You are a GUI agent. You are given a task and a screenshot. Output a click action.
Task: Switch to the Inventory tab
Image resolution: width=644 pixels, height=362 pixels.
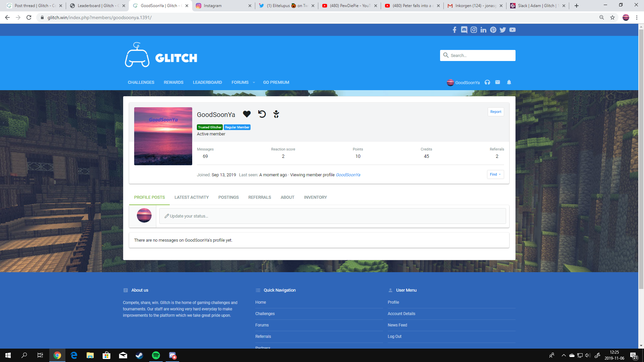(x=315, y=197)
